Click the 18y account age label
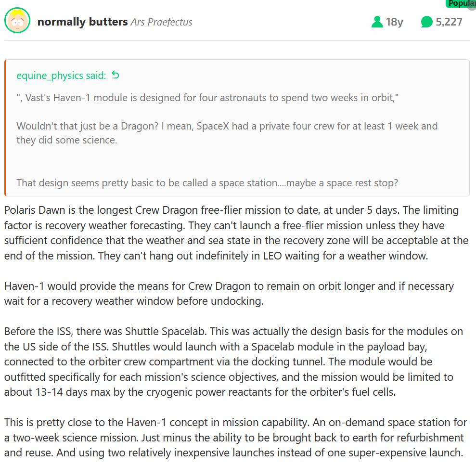This screenshot has width=476, height=466. click(x=394, y=22)
